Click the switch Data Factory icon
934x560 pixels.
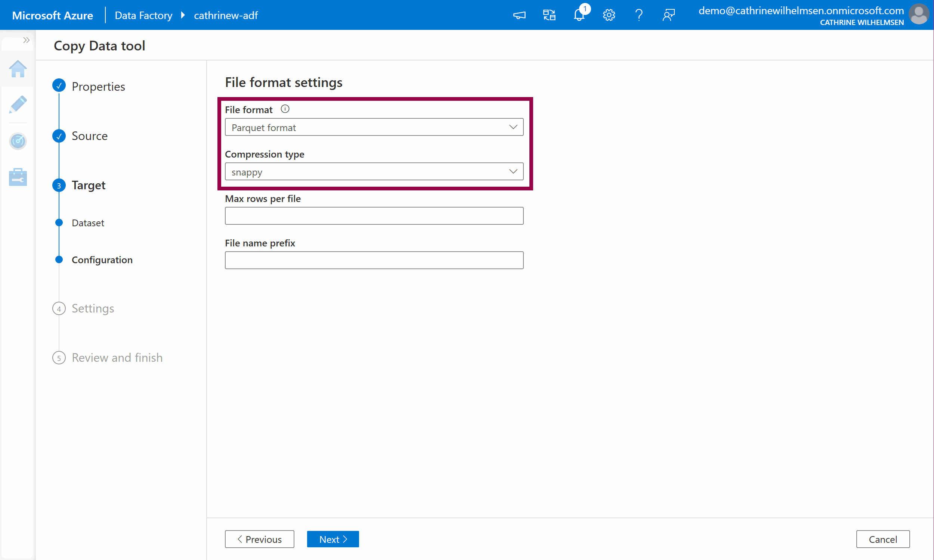point(549,15)
